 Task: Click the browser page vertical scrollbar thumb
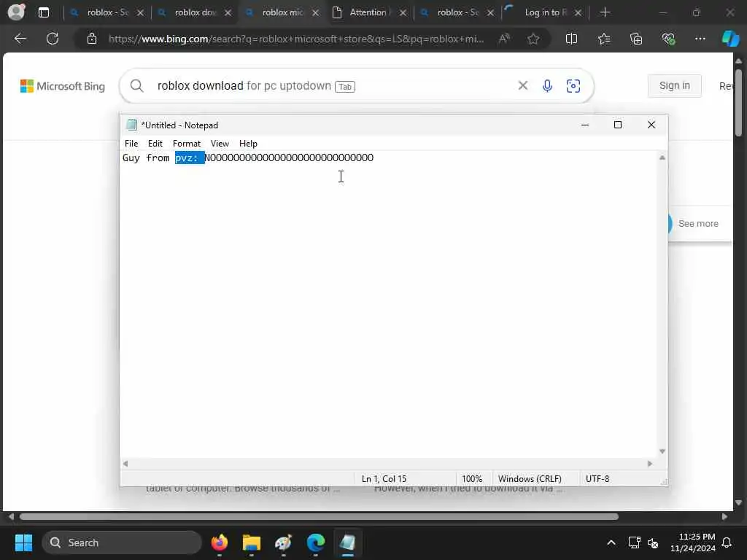tap(738, 102)
